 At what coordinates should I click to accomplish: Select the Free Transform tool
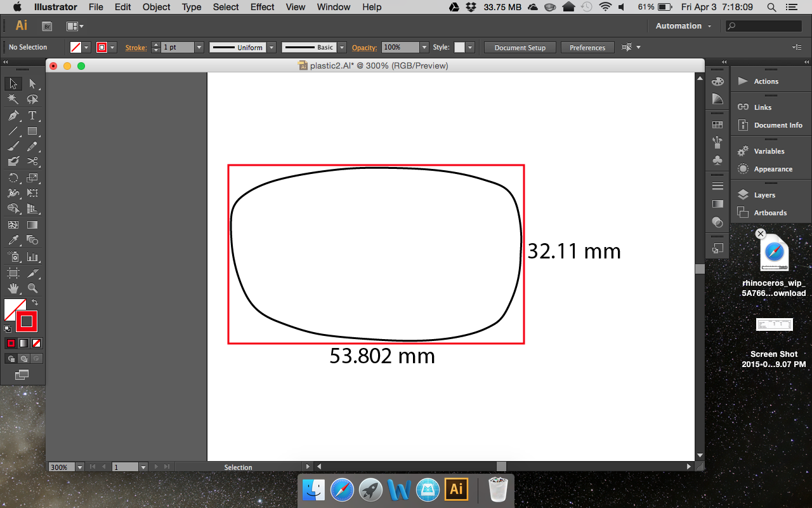32,193
